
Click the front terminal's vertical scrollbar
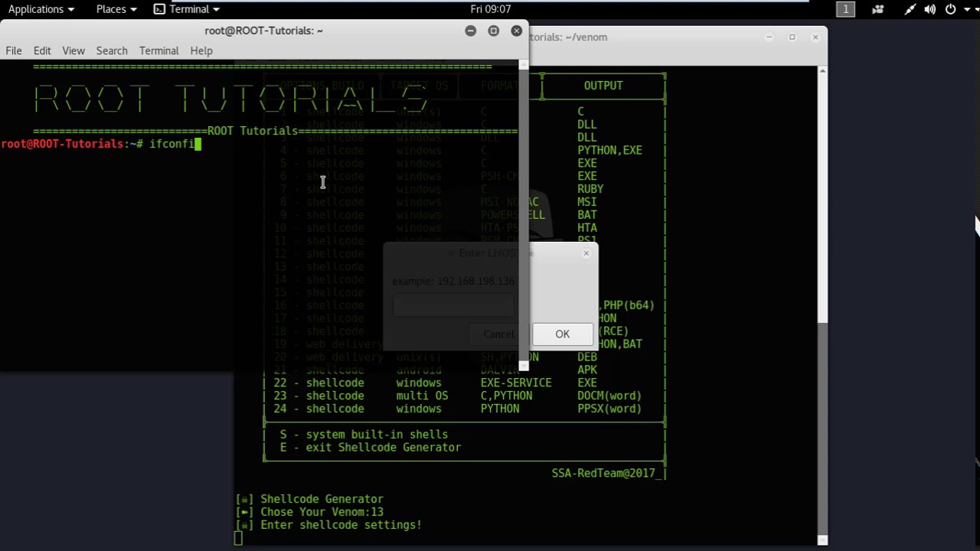pos(524,214)
